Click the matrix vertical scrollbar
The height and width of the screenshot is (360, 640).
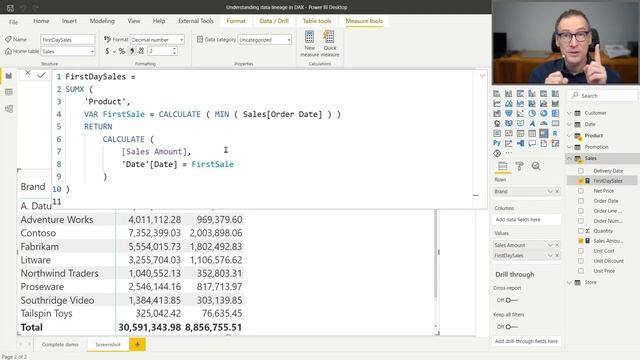coord(436,253)
